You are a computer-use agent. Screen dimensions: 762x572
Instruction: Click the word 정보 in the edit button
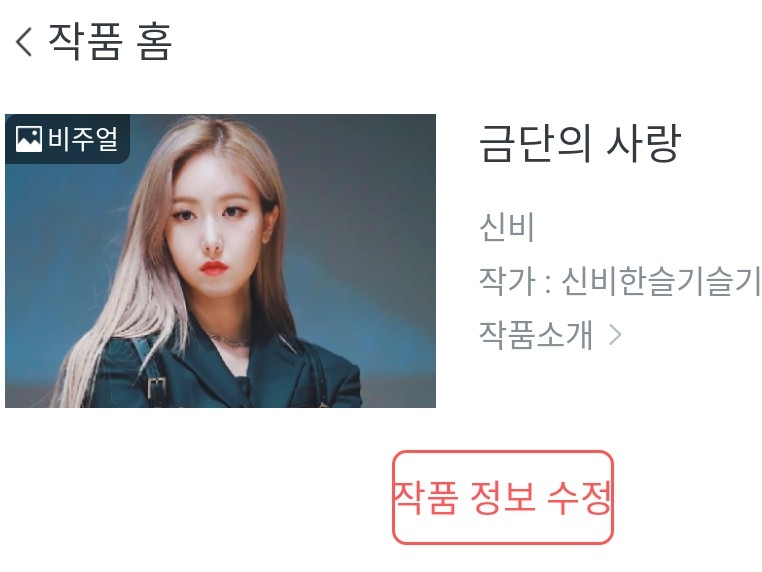tap(503, 497)
